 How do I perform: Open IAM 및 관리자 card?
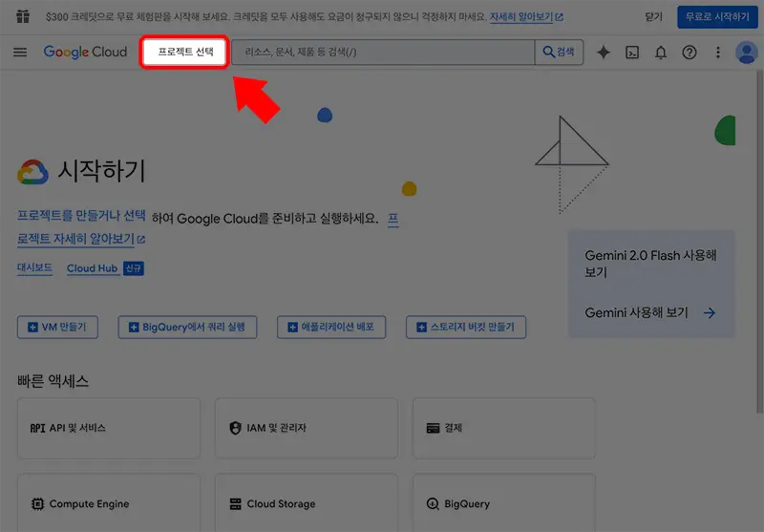(306, 428)
